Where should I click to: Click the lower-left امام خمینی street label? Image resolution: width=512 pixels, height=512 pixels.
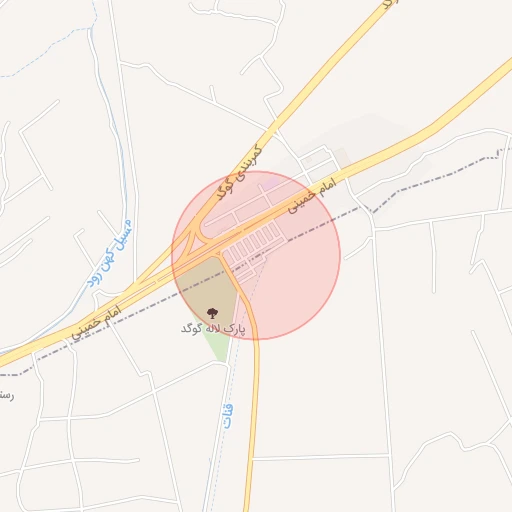pyautogui.click(x=96, y=323)
